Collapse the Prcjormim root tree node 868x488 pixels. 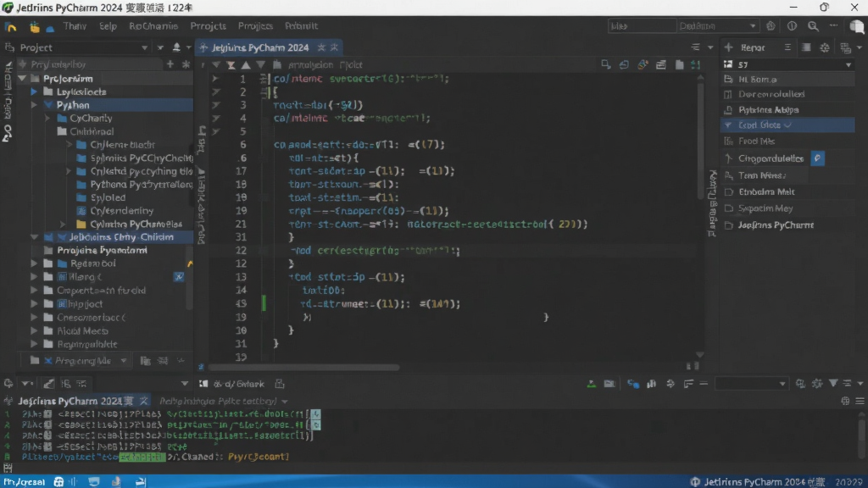pyautogui.click(x=22, y=79)
